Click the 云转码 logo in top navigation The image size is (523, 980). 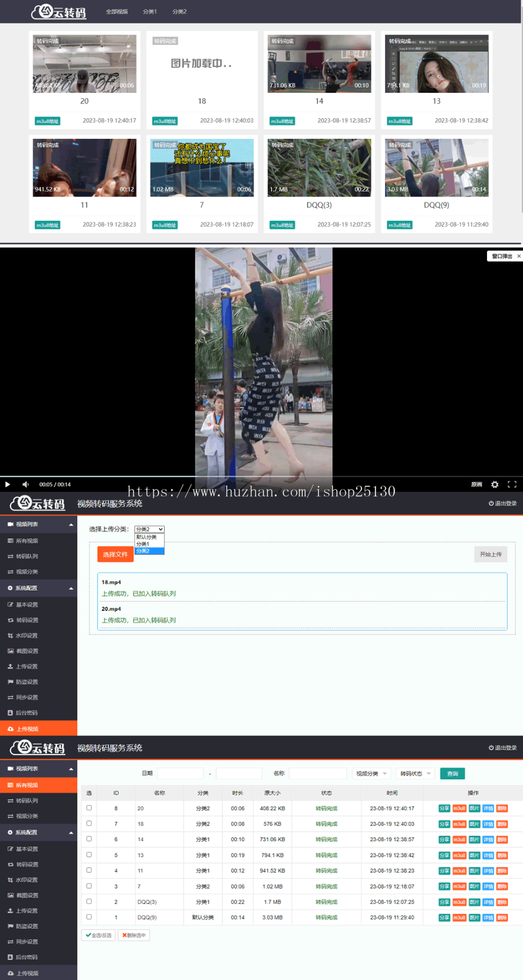59,12
